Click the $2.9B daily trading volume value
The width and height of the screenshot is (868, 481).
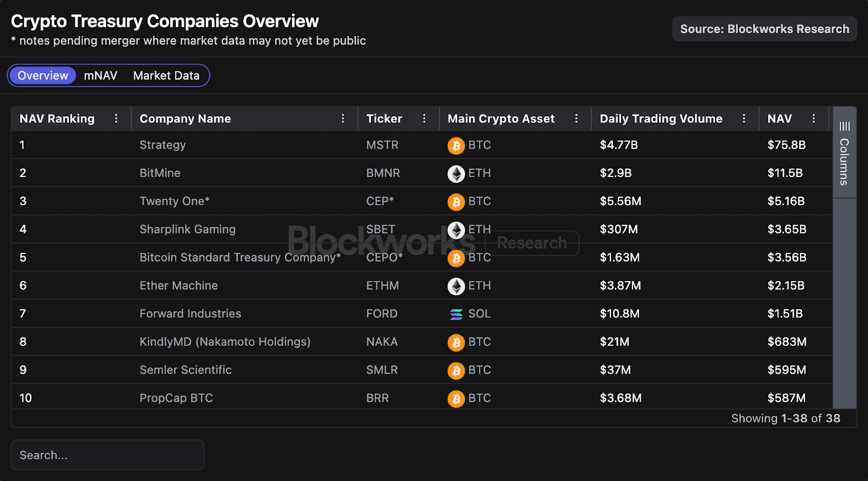[x=616, y=173]
